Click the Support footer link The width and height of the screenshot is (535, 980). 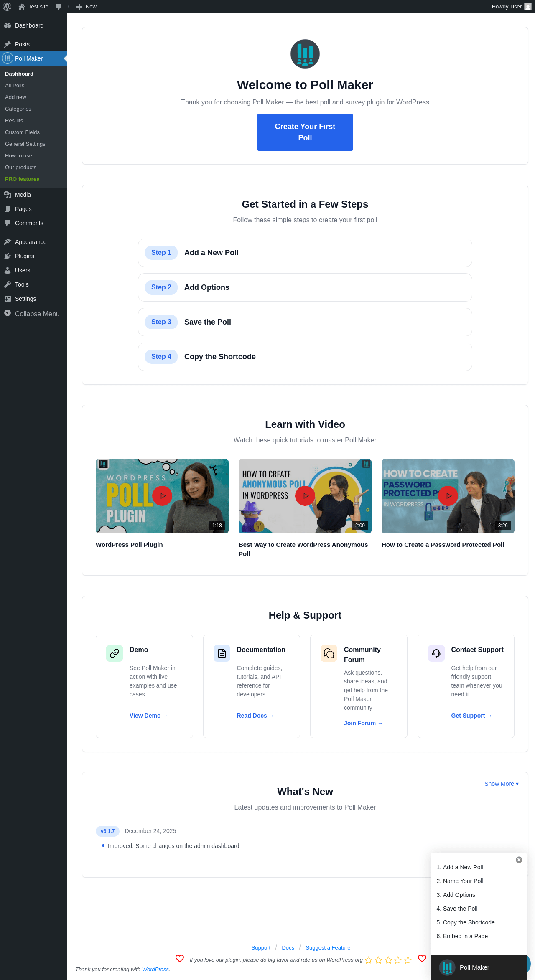[261, 948]
